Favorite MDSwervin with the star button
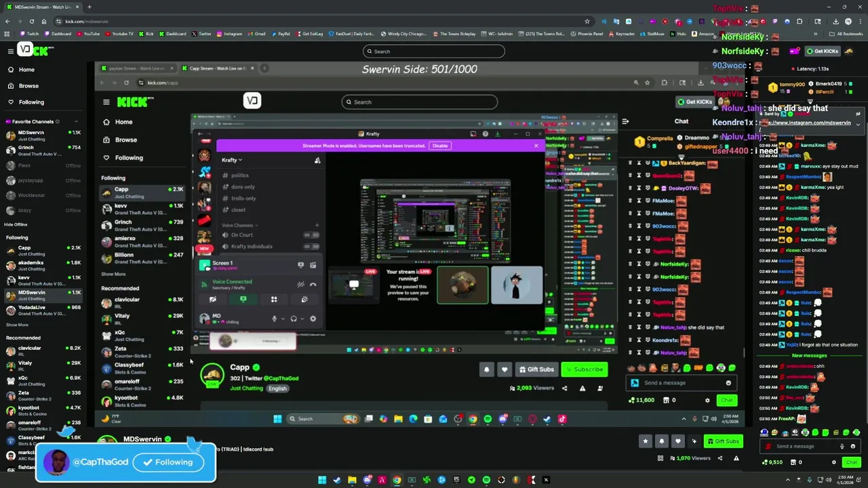Viewport: 868px width, 488px height. [x=645, y=441]
